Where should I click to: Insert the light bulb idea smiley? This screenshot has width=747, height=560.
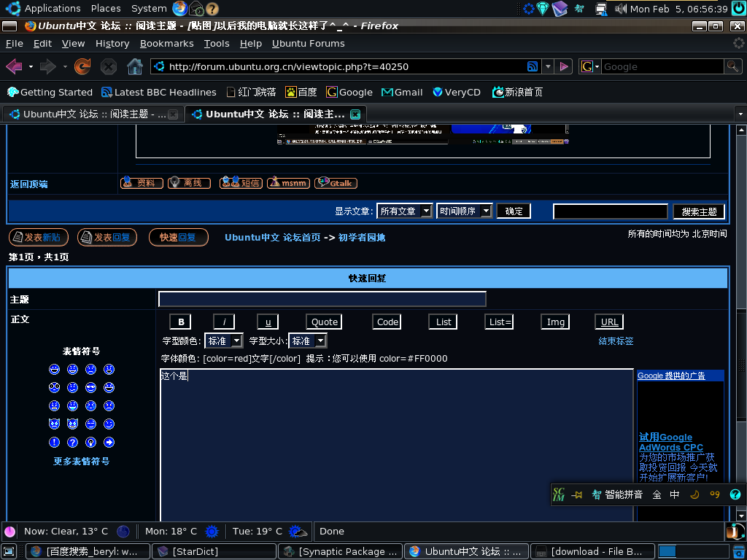(90, 443)
